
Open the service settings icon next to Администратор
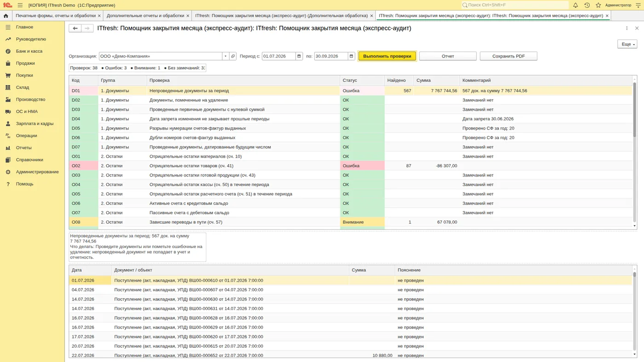(x=638, y=5)
